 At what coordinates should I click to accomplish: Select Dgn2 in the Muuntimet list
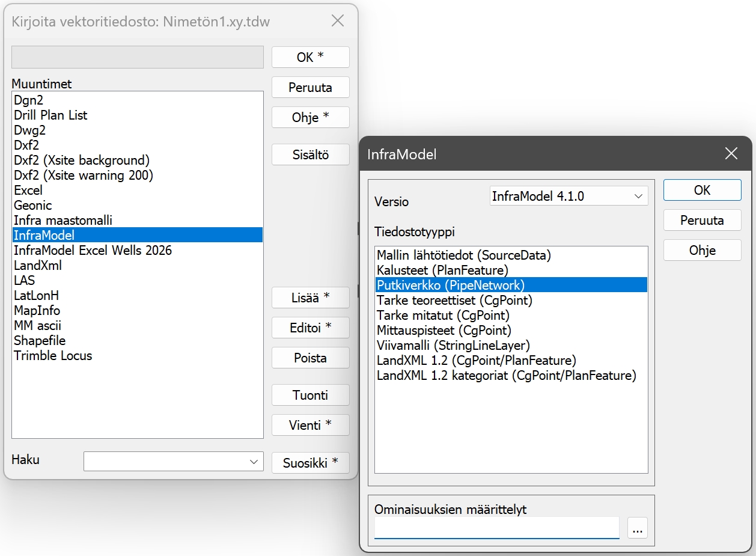tap(138, 100)
